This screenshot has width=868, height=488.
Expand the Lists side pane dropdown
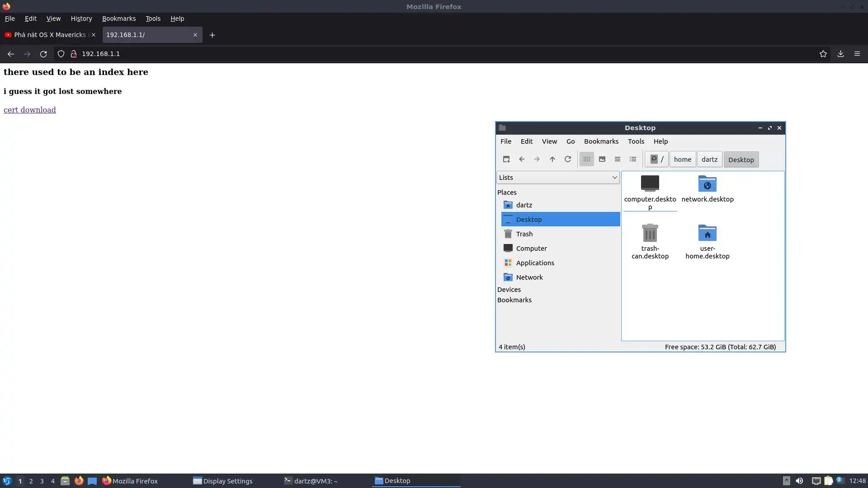[x=557, y=177]
